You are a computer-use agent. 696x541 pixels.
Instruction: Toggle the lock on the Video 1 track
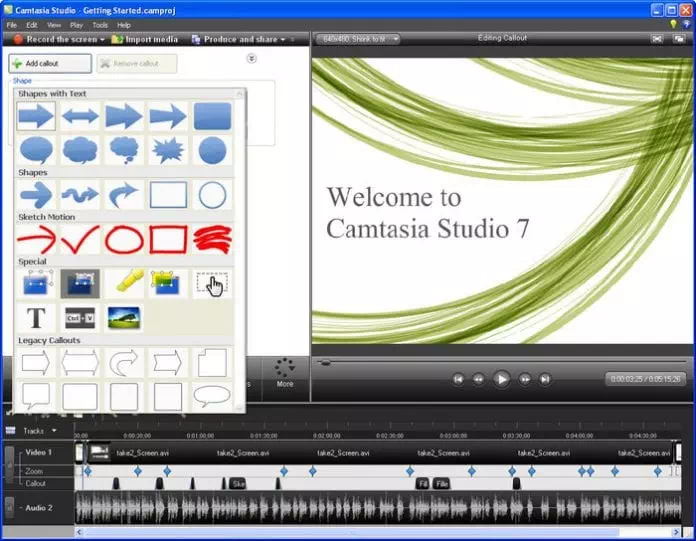click(x=9, y=465)
